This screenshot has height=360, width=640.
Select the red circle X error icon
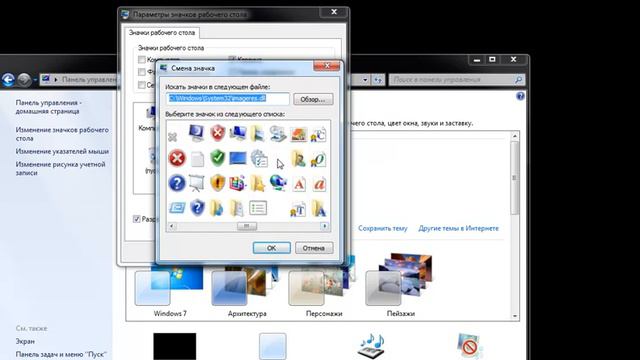coord(177,158)
